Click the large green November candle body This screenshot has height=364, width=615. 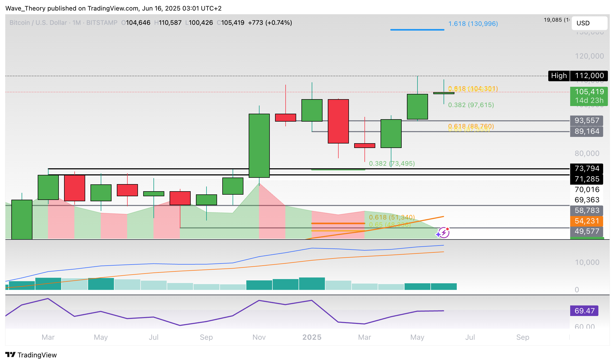tap(259, 146)
